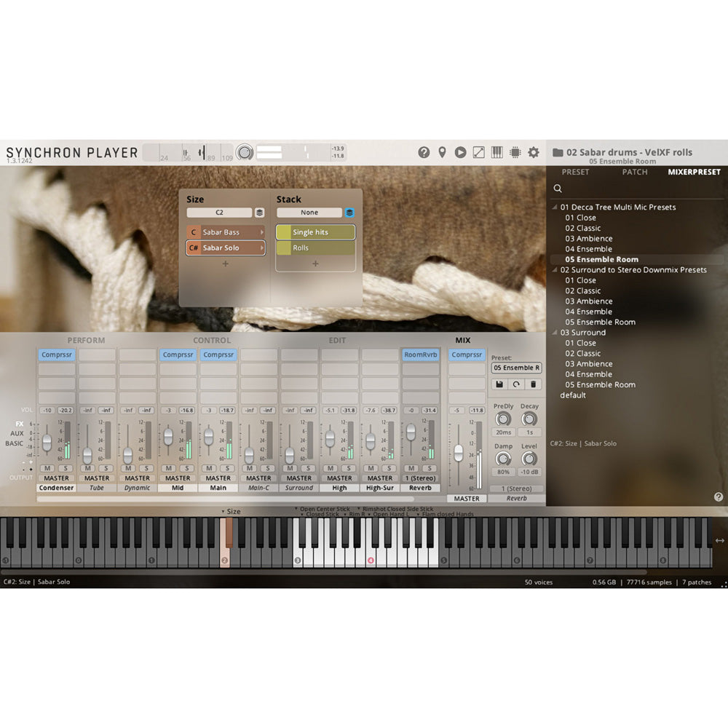Open the help question mark icon in top toolbar
Image resolution: width=728 pixels, height=728 pixels.
click(x=424, y=152)
